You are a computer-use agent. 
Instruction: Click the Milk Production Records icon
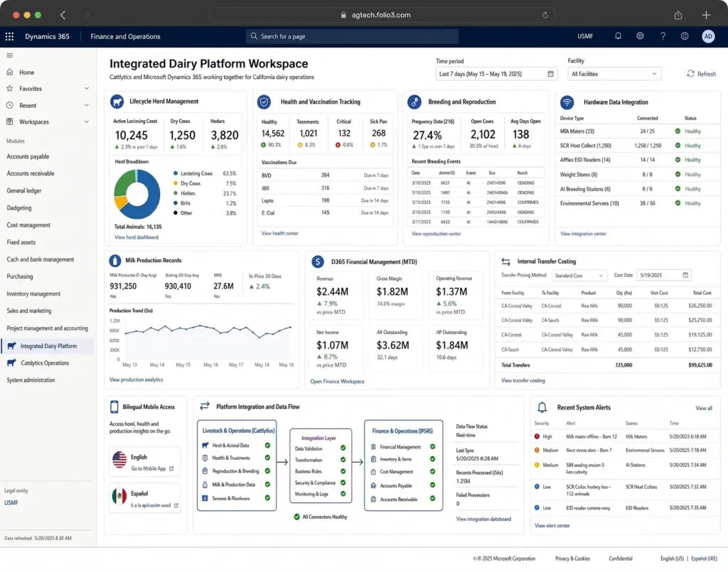point(114,260)
